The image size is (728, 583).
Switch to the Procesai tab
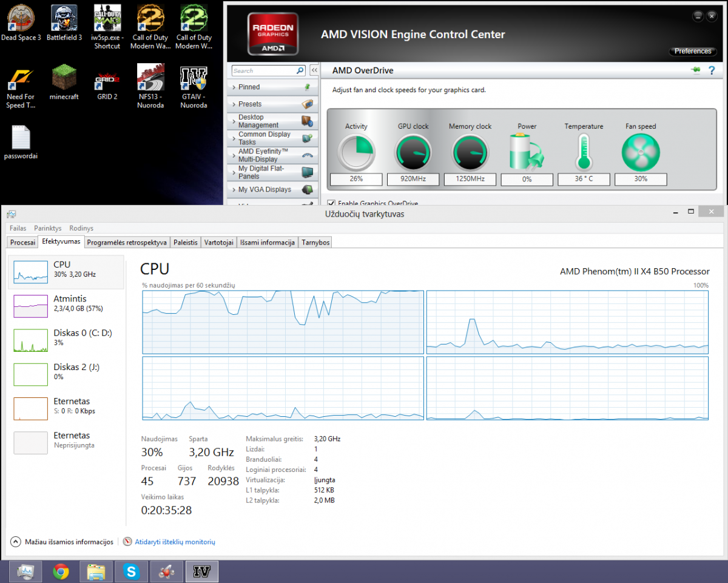click(23, 242)
